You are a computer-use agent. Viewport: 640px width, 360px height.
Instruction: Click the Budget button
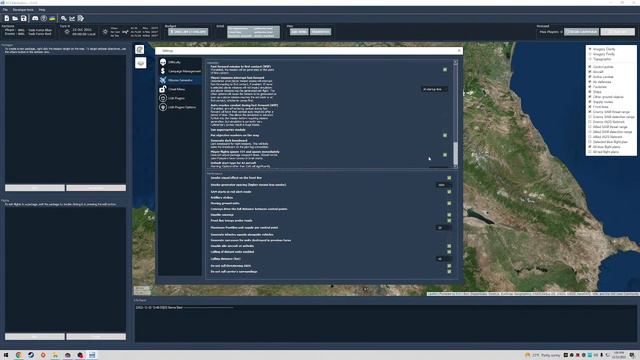tap(188, 32)
